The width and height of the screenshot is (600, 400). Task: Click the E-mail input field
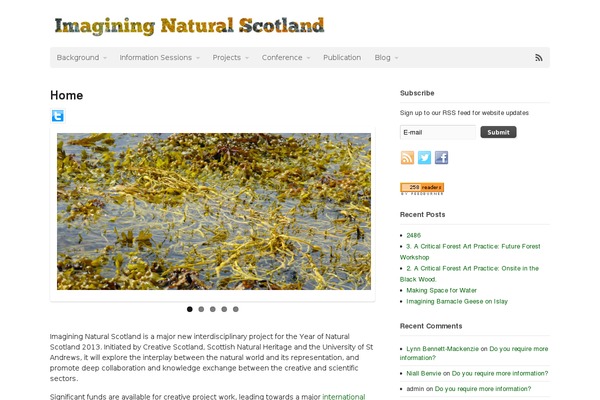[438, 132]
